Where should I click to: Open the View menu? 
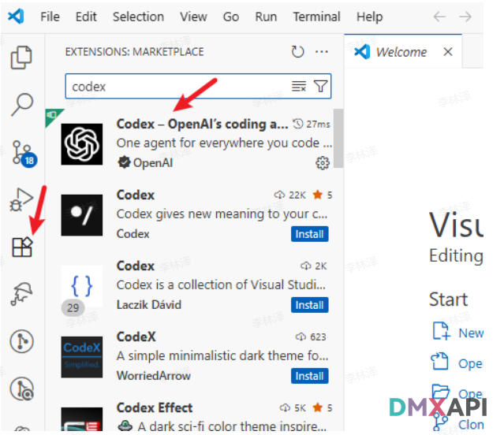(x=193, y=17)
